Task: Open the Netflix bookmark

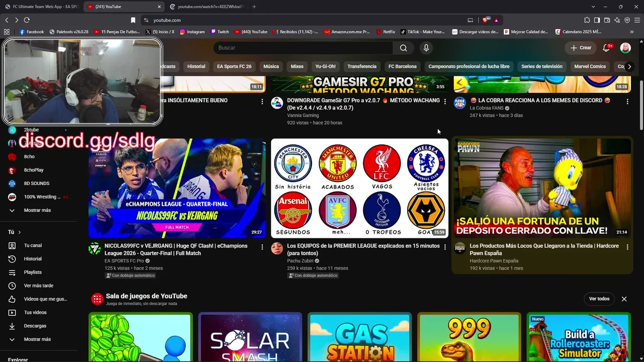Action: pyautogui.click(x=385, y=32)
